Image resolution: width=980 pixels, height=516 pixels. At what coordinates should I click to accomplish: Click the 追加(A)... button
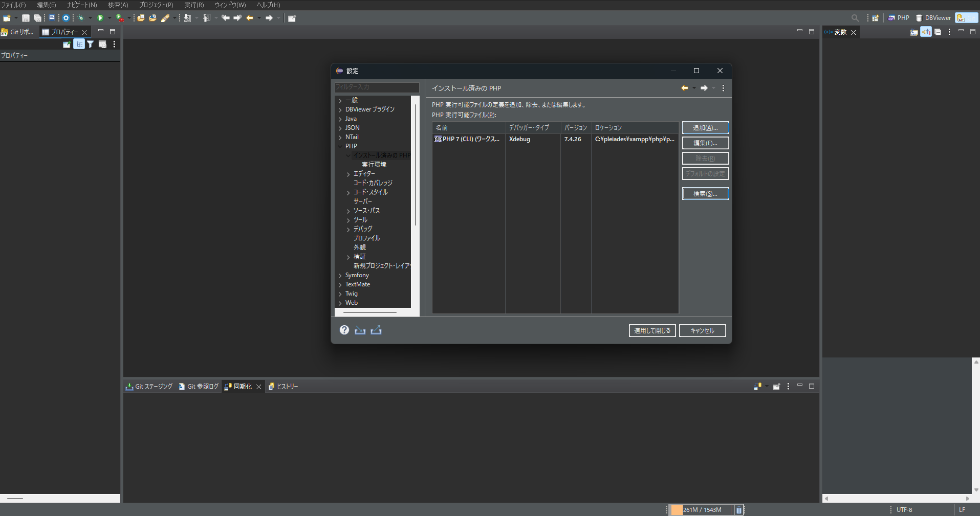pos(705,128)
